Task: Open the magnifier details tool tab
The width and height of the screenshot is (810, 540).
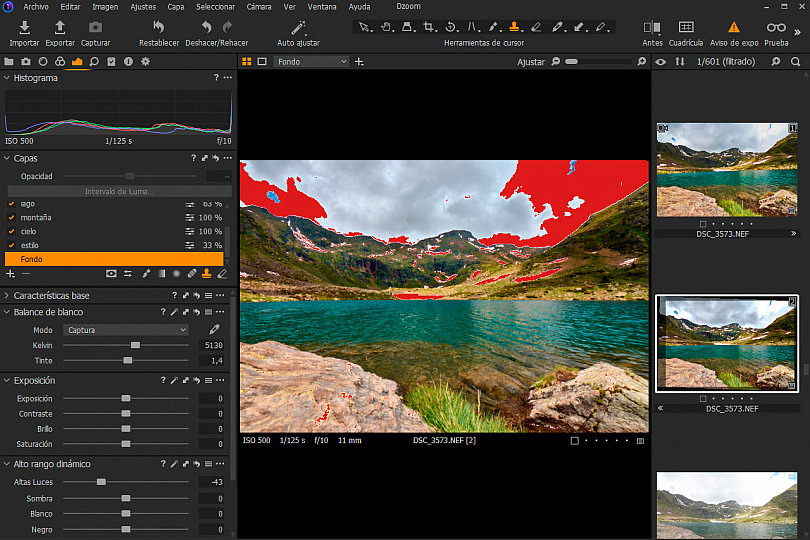Action: tap(94, 61)
